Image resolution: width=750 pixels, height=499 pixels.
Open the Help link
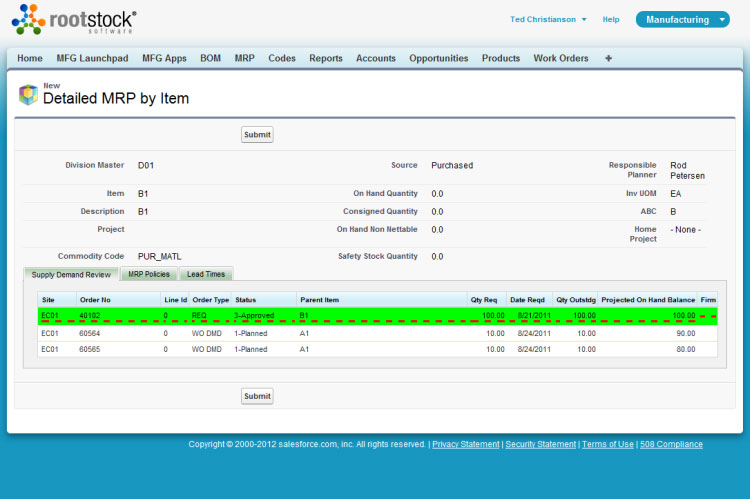tap(611, 20)
